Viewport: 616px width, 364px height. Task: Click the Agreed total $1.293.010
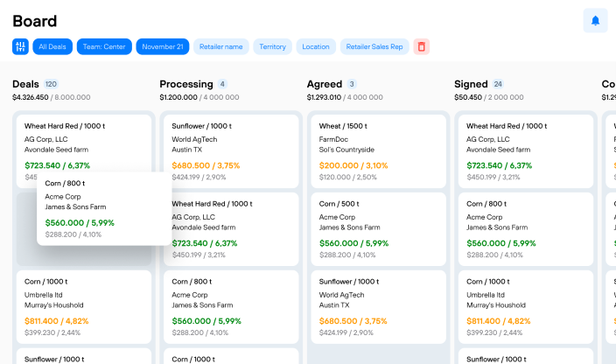(324, 97)
